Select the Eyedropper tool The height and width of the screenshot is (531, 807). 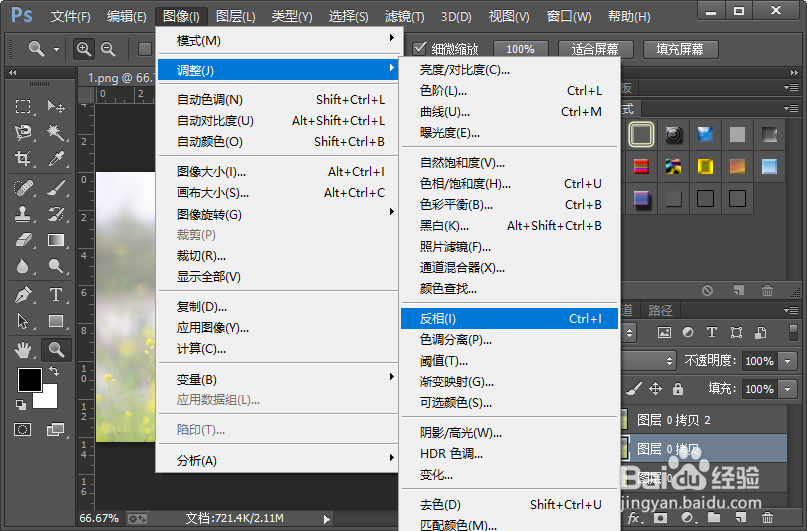[x=56, y=158]
